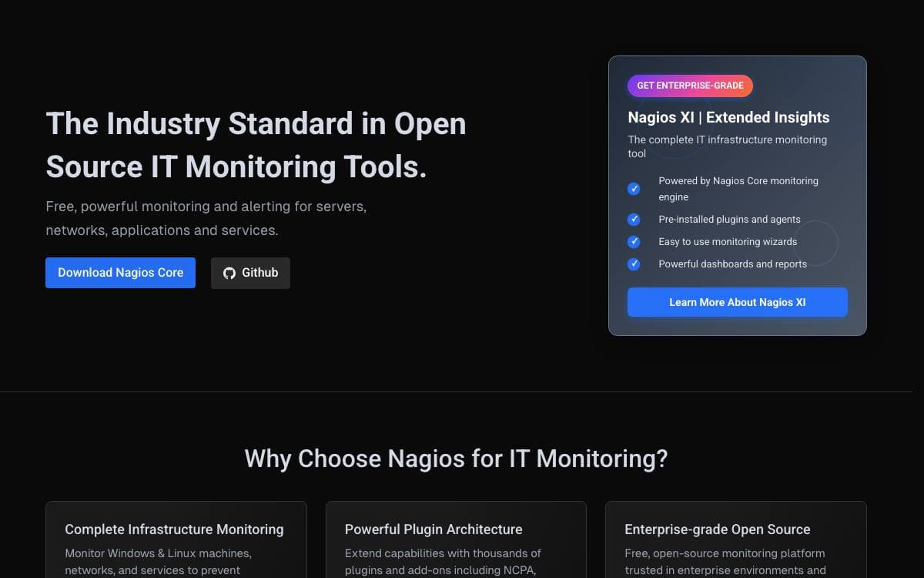
Task: Click 'The complete IT infrastructure monitoring tool'
Action: click(x=728, y=146)
